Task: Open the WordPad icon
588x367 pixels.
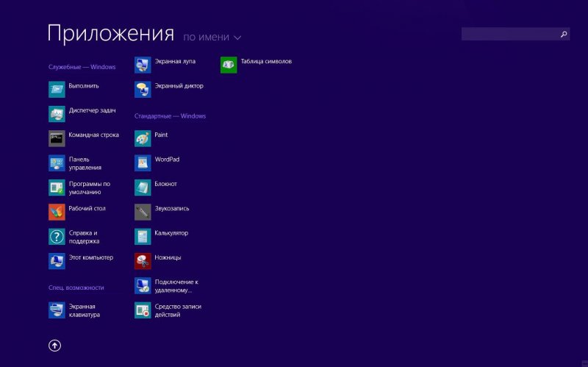Action: 143,163
